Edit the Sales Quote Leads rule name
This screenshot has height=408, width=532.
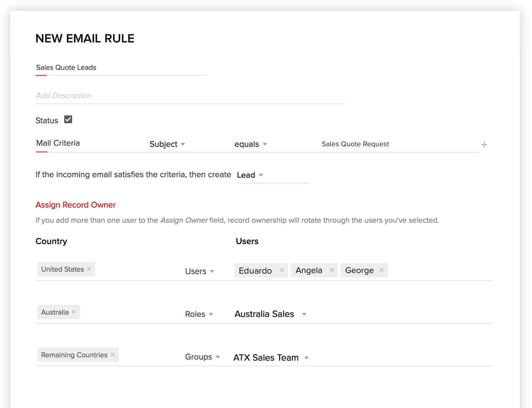121,67
